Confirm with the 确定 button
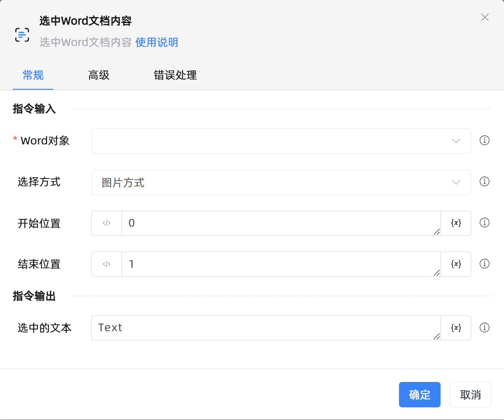This screenshot has width=504, height=420. tap(420, 395)
